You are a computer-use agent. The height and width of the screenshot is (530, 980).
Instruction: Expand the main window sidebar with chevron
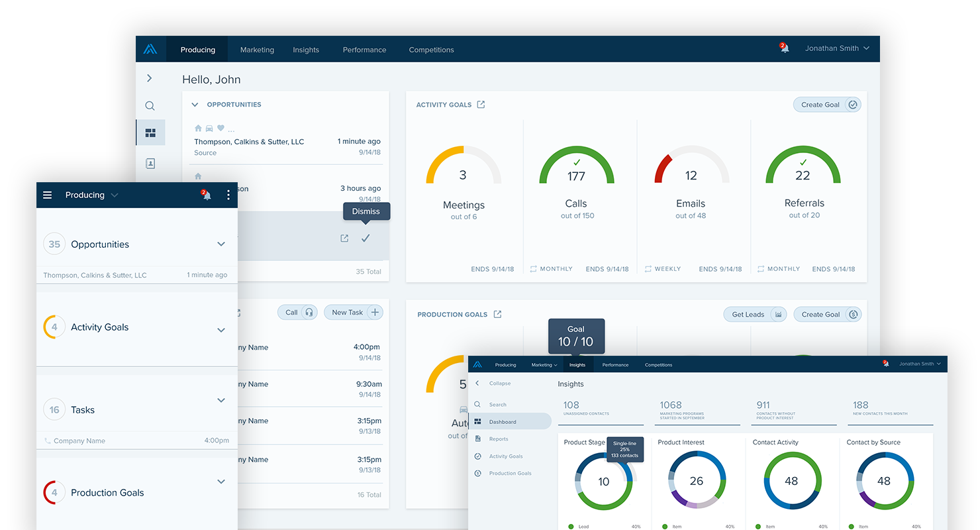pyautogui.click(x=150, y=78)
